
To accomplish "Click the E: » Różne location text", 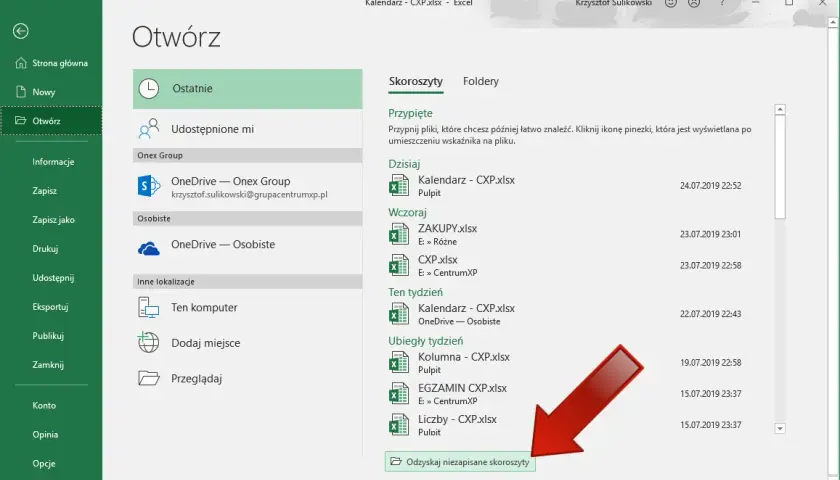I will click(437, 242).
